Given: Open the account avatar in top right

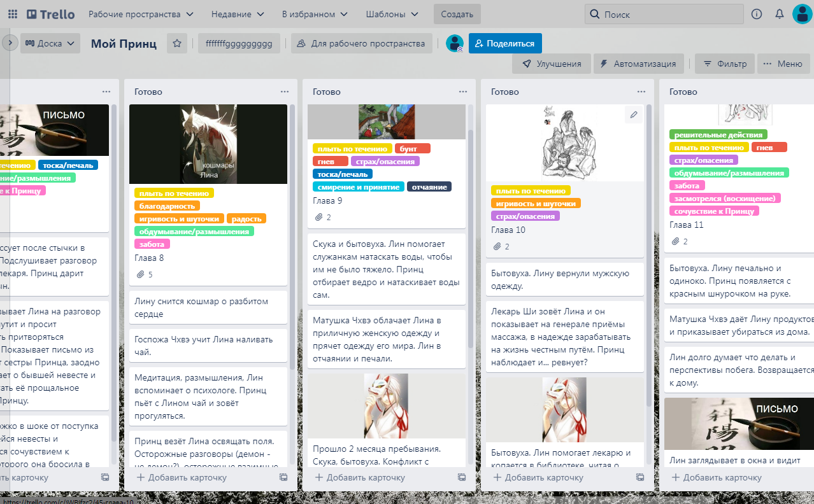Looking at the screenshot, I should pyautogui.click(x=802, y=14).
